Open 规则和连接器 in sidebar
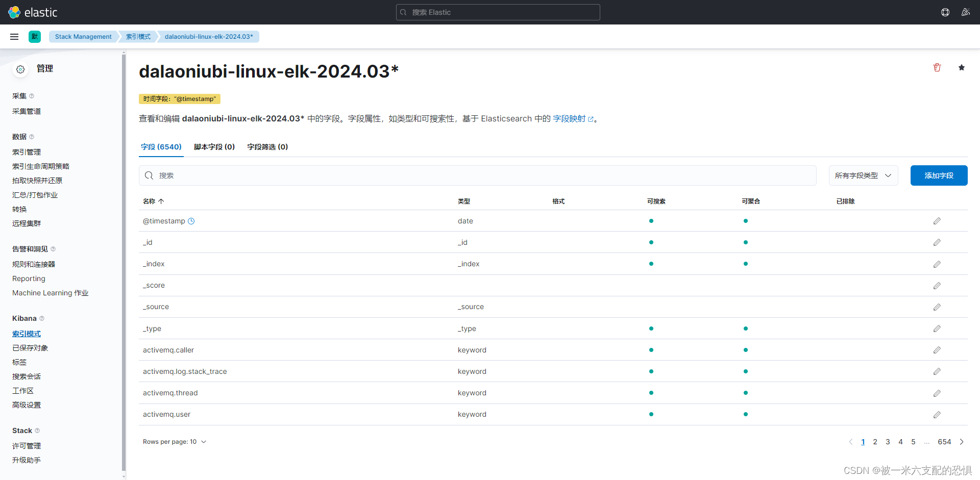This screenshot has width=980, height=480. (34, 264)
